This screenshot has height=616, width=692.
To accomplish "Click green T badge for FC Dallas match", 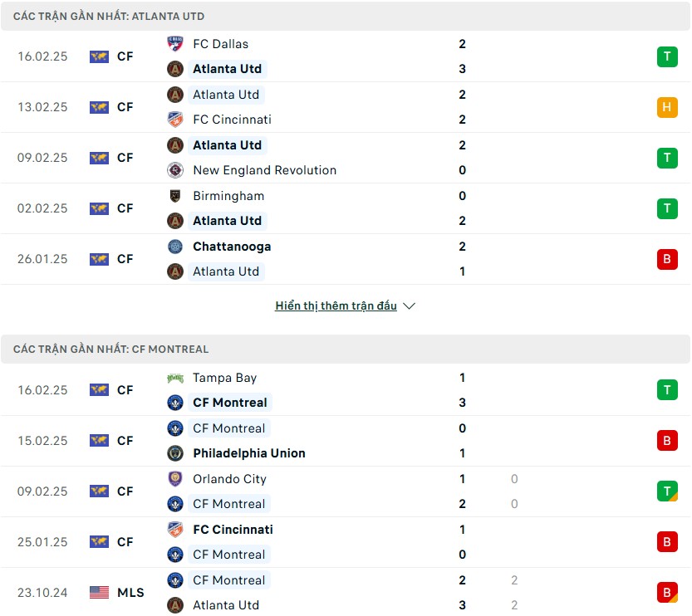I will (x=667, y=56).
